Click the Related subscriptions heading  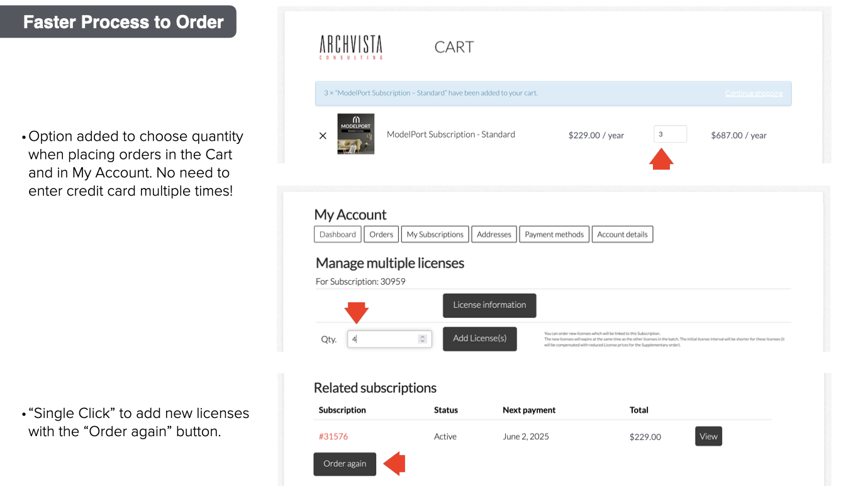click(x=375, y=388)
